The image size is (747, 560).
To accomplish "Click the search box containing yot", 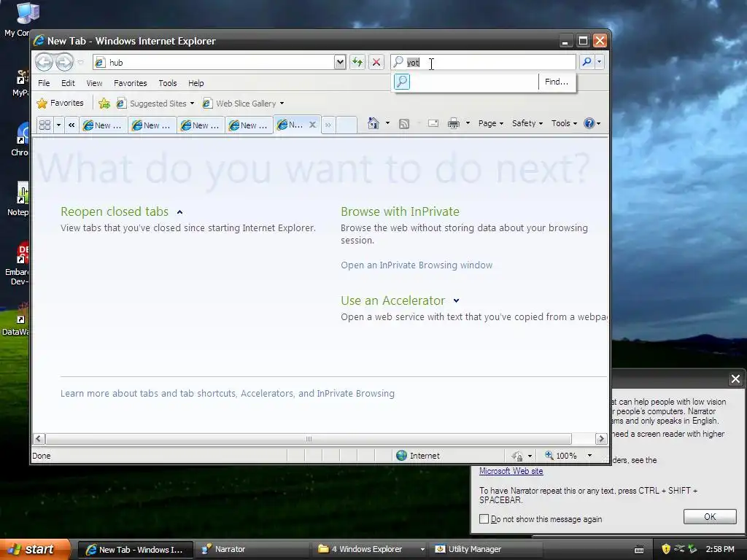I will (x=483, y=62).
